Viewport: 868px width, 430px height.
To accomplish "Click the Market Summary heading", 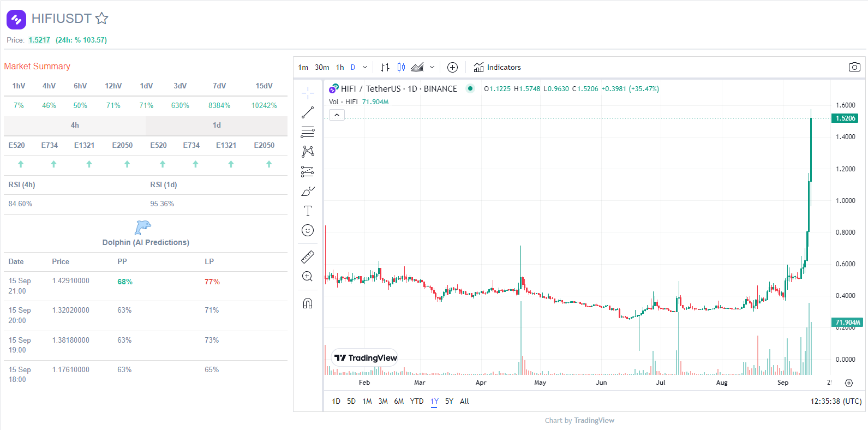I will pyautogui.click(x=37, y=66).
